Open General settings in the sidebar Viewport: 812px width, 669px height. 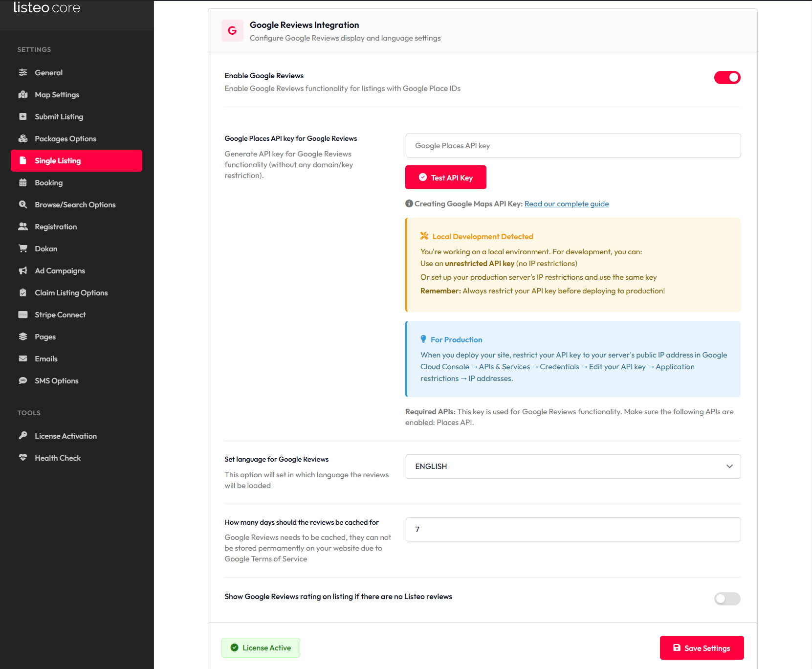(x=48, y=72)
